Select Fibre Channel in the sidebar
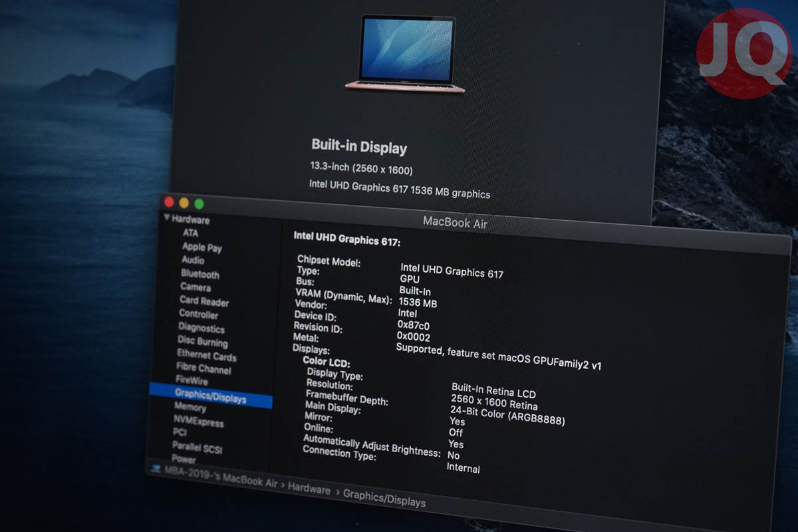The height and width of the screenshot is (532, 798). (203, 368)
